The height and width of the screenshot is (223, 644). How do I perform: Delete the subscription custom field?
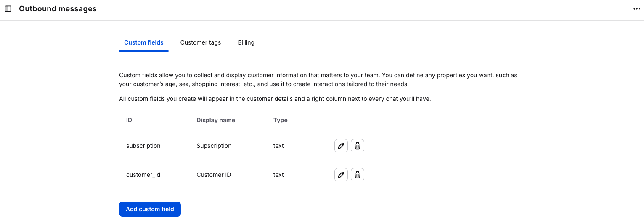358,146
